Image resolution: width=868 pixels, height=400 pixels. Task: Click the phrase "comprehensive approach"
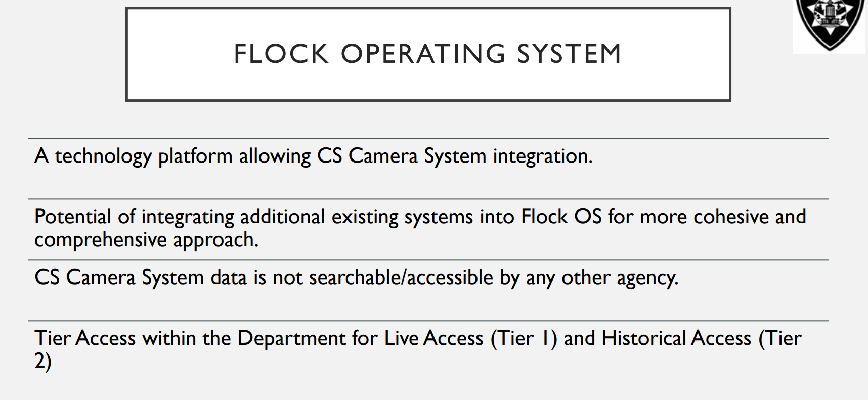click(146, 239)
